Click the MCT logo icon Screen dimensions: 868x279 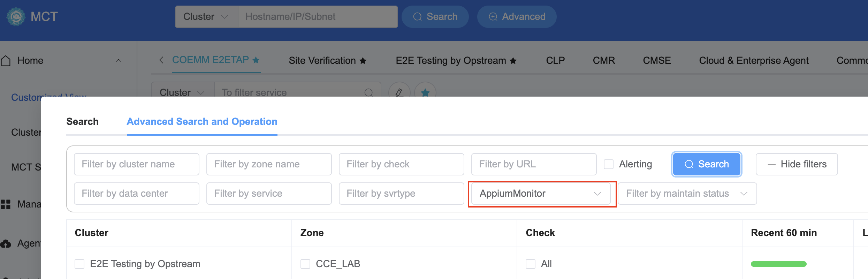16,16
